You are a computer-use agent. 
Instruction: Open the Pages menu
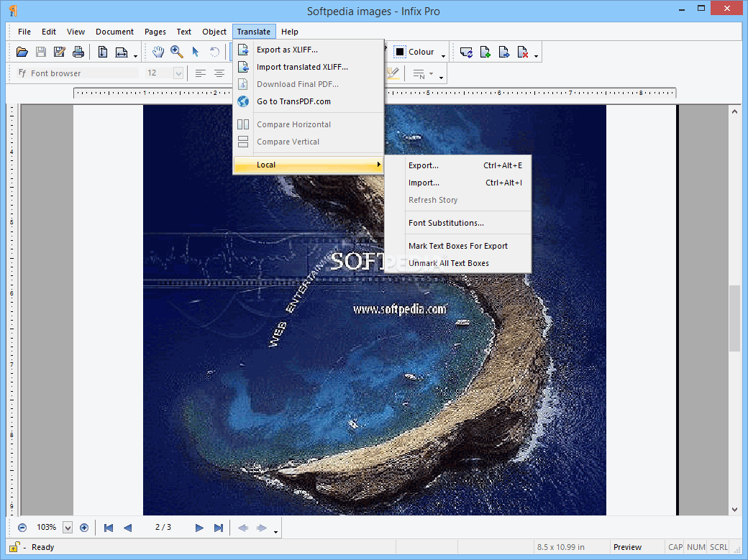pos(155,32)
